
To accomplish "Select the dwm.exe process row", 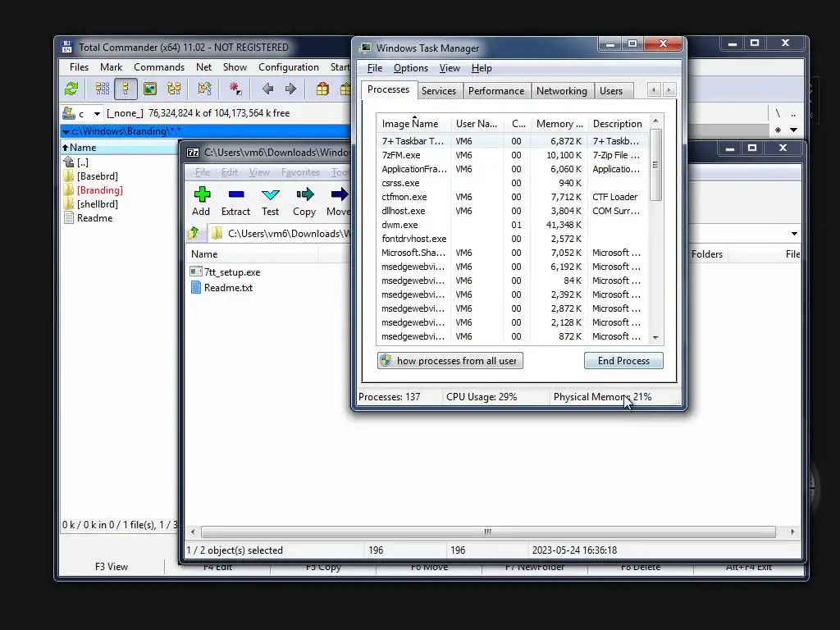I will [x=512, y=225].
